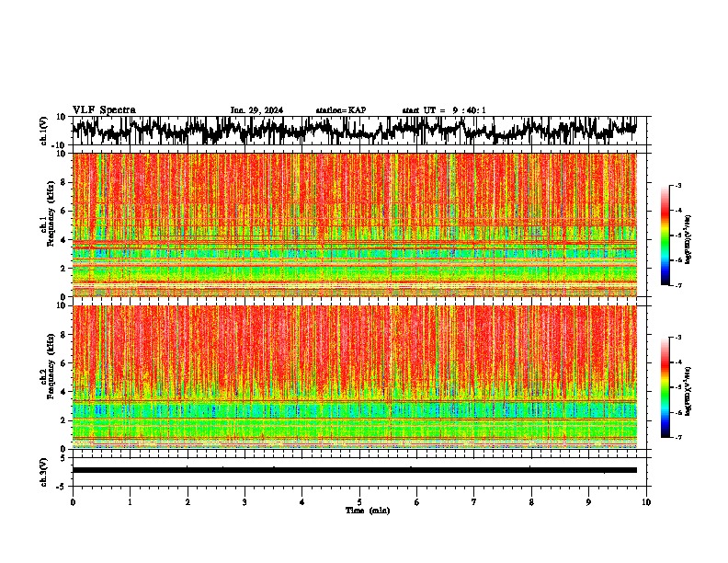The height and width of the screenshot is (563, 728).
Task: Select the "start UT = 9 : 40: 1" text
Action: (444, 110)
